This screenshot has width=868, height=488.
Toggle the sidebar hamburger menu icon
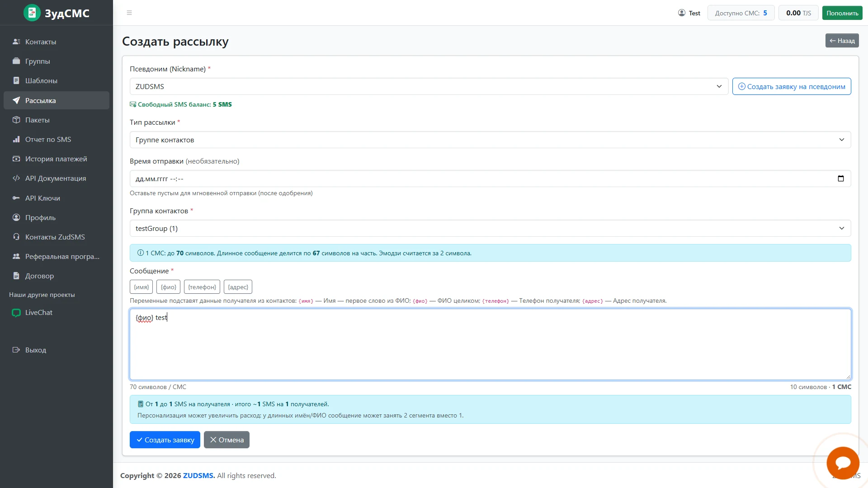(x=129, y=13)
